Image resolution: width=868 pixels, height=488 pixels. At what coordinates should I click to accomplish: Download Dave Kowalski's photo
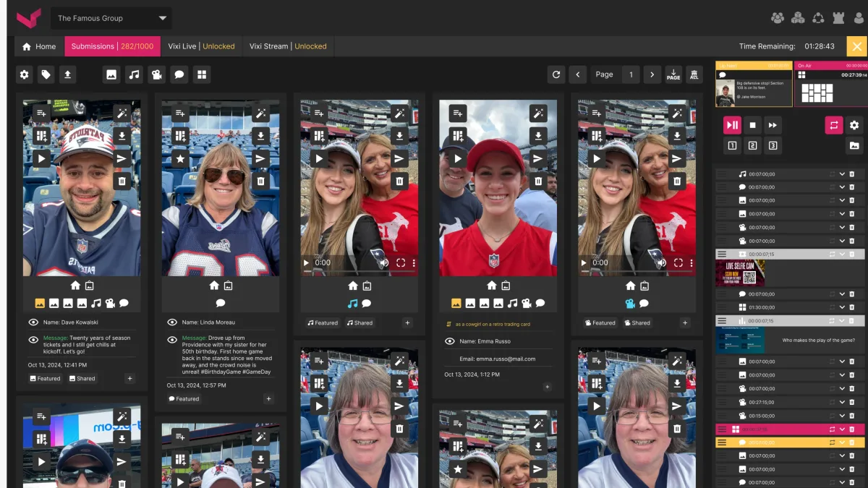(122, 135)
